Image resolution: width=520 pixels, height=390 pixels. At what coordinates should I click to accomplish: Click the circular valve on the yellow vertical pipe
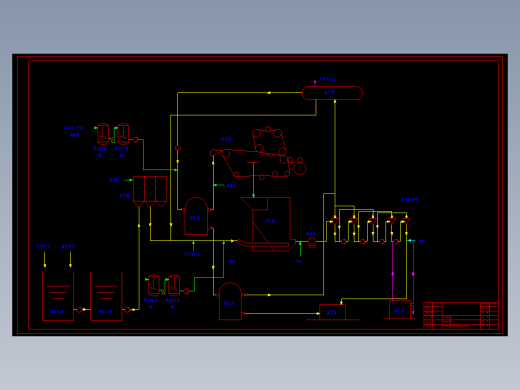[178, 148]
